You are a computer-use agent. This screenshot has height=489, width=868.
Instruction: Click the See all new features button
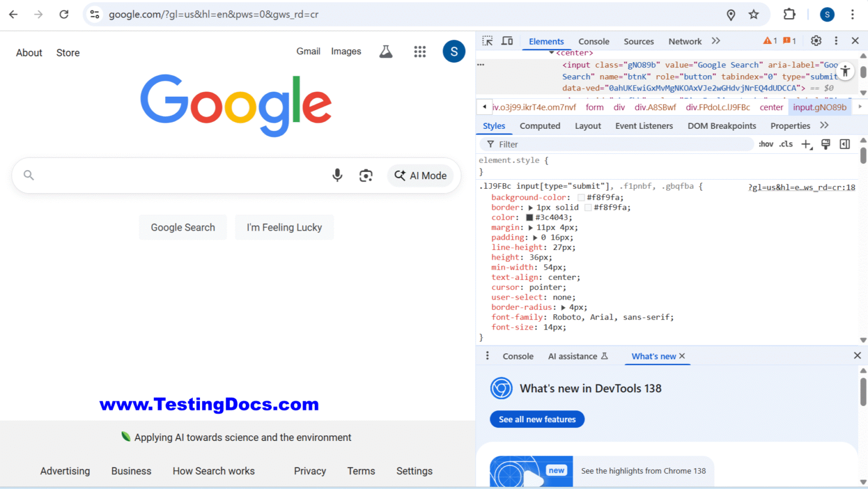click(537, 419)
